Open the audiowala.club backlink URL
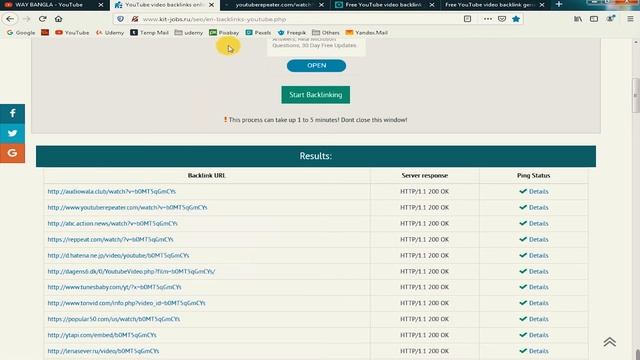Image resolution: width=640 pixels, height=360 pixels. [x=111, y=191]
